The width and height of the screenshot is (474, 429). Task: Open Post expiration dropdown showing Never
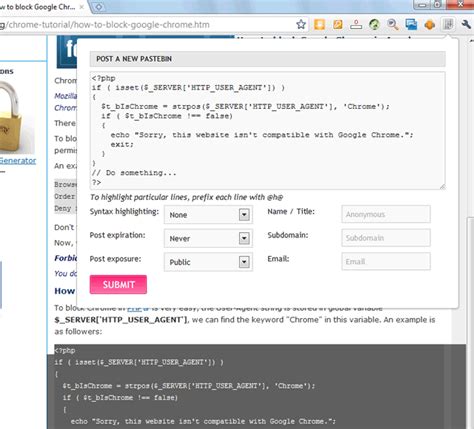pos(208,238)
